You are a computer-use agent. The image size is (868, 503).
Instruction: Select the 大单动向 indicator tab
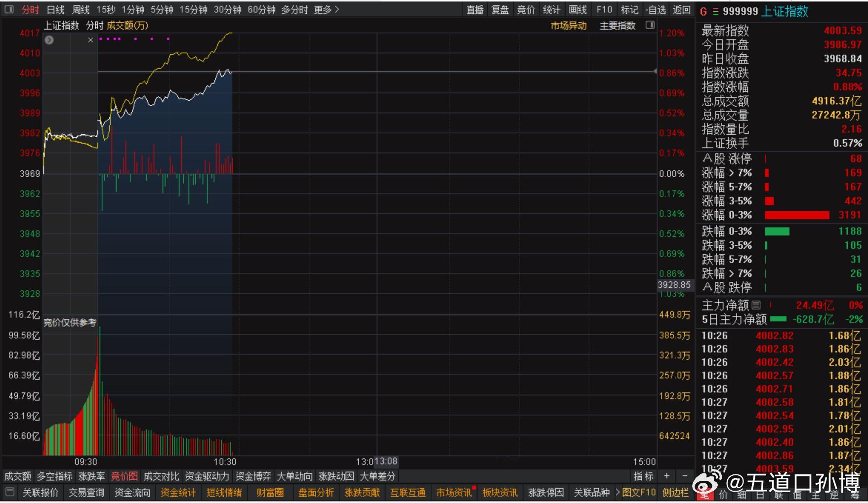tap(295, 476)
